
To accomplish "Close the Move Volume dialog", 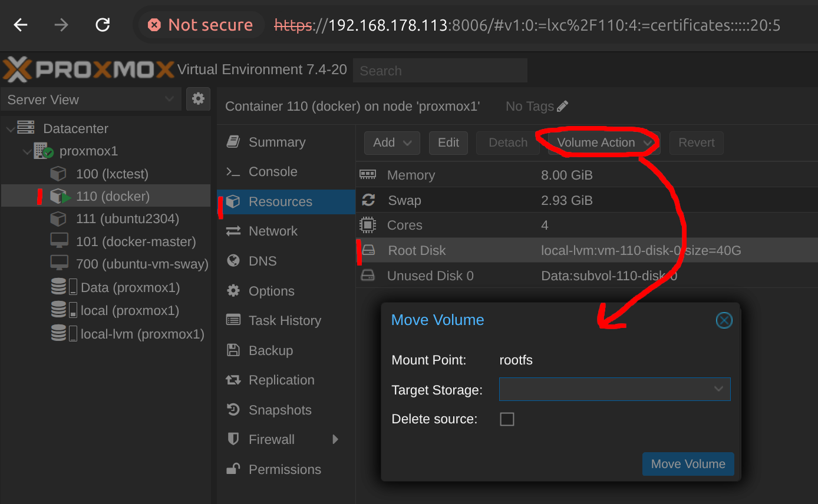I will 724,320.
